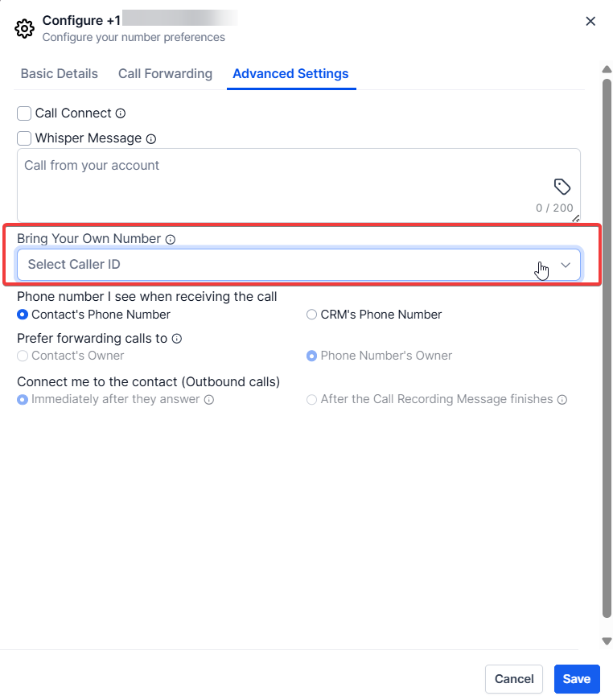Click the info icon beside Call Connect
Viewport: 613px width, 700px height.
click(121, 113)
